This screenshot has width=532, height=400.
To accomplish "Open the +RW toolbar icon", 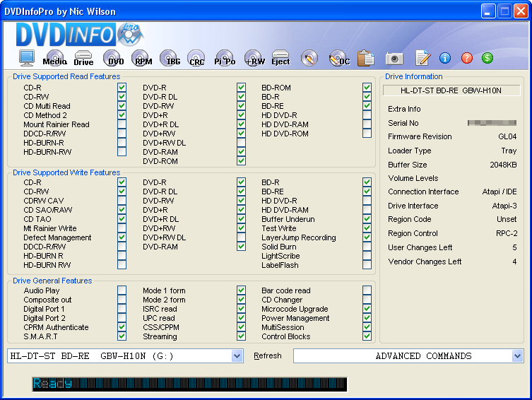I will [254, 59].
